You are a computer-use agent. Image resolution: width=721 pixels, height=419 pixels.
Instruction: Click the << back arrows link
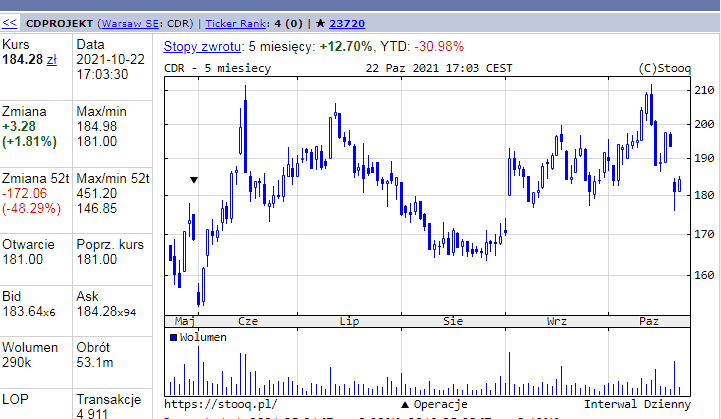[x=10, y=21]
